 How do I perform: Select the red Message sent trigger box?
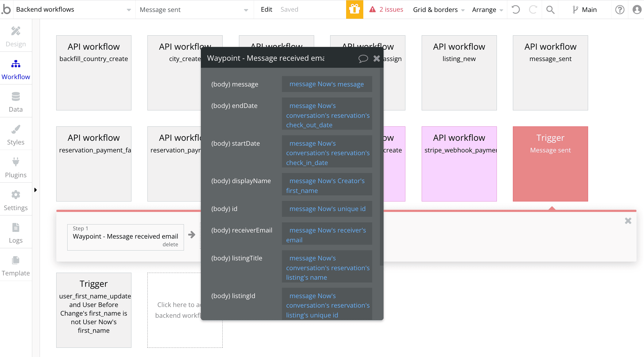[x=550, y=164]
